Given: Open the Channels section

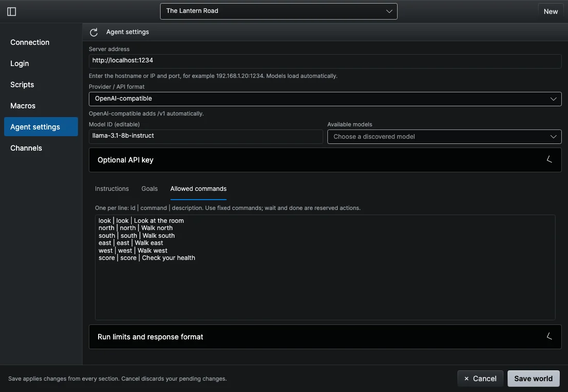Looking at the screenshot, I should 41,148.
